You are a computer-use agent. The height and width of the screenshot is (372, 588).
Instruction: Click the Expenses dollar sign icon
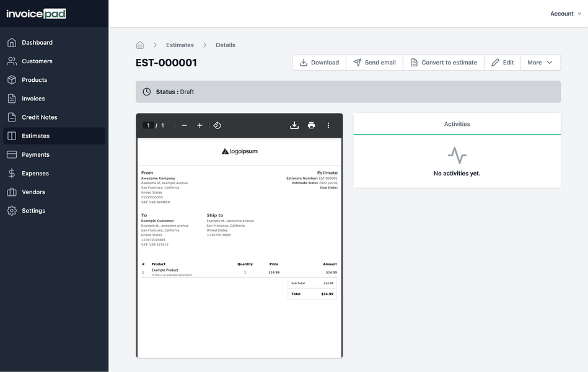tap(12, 174)
